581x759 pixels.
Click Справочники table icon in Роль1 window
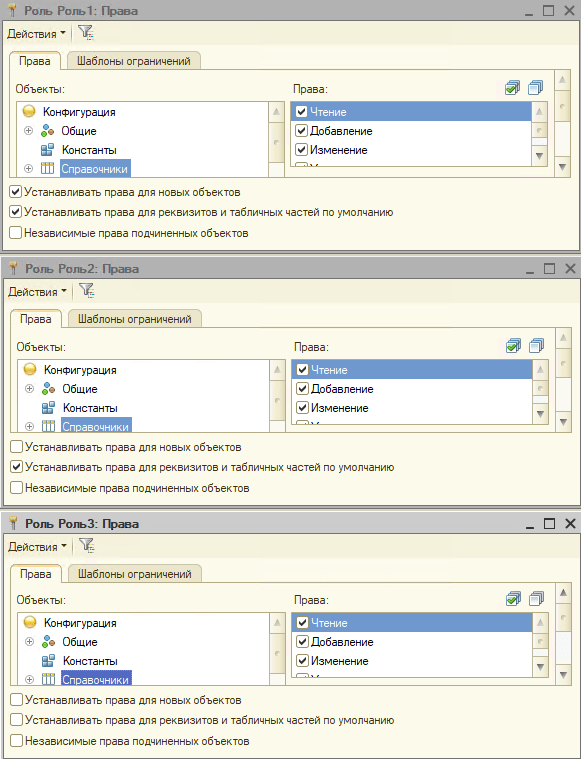pos(47,168)
